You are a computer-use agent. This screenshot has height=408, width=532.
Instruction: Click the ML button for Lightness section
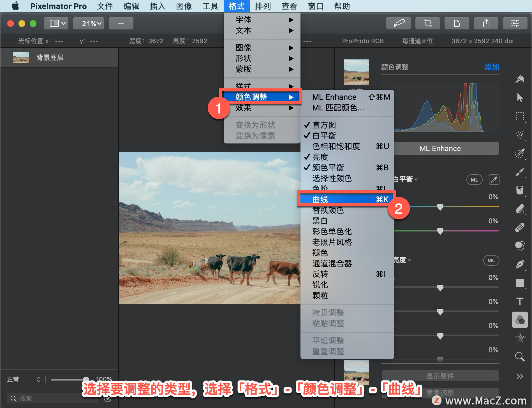click(x=491, y=260)
